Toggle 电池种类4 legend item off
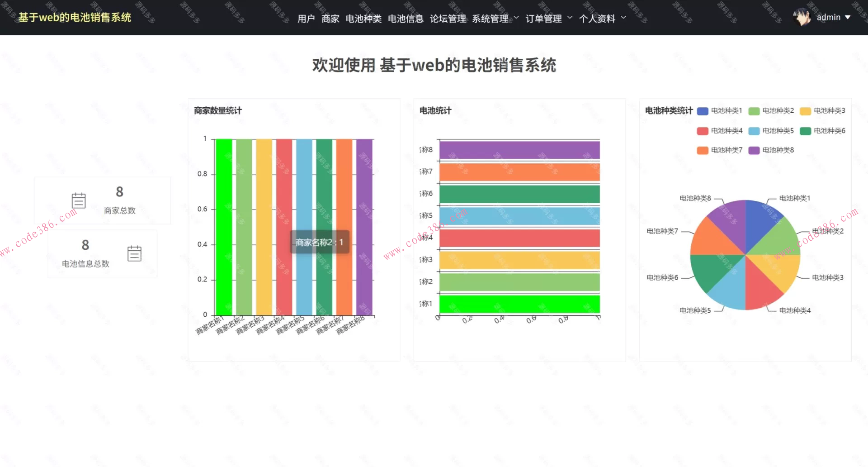Image resolution: width=868 pixels, height=467 pixels. [x=720, y=131]
